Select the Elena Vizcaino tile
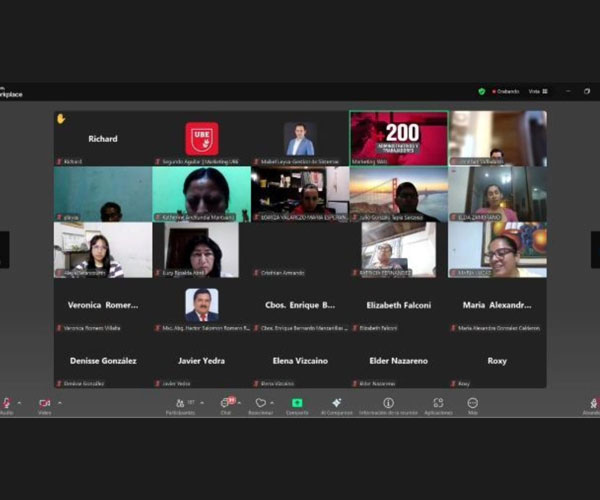This screenshot has height=500, width=600. coord(300,361)
